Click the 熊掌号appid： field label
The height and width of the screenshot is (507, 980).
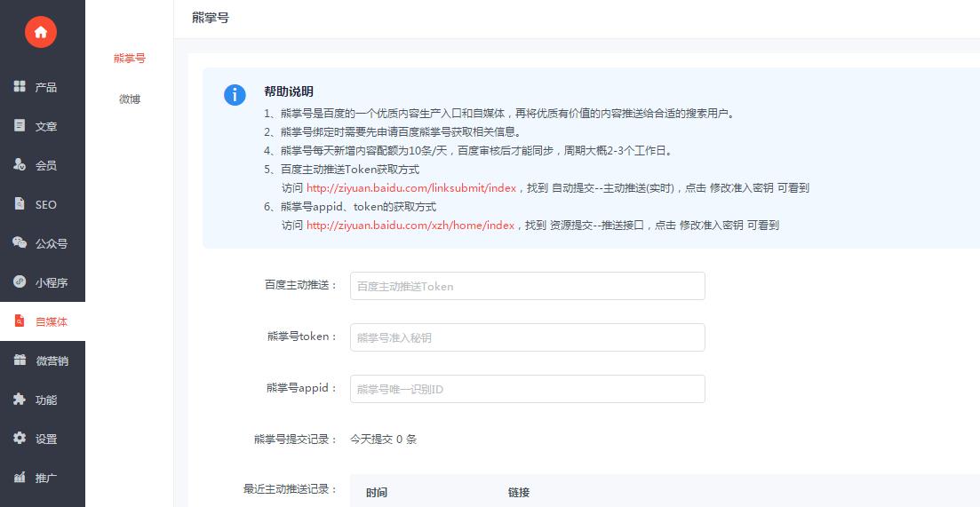[x=302, y=388]
